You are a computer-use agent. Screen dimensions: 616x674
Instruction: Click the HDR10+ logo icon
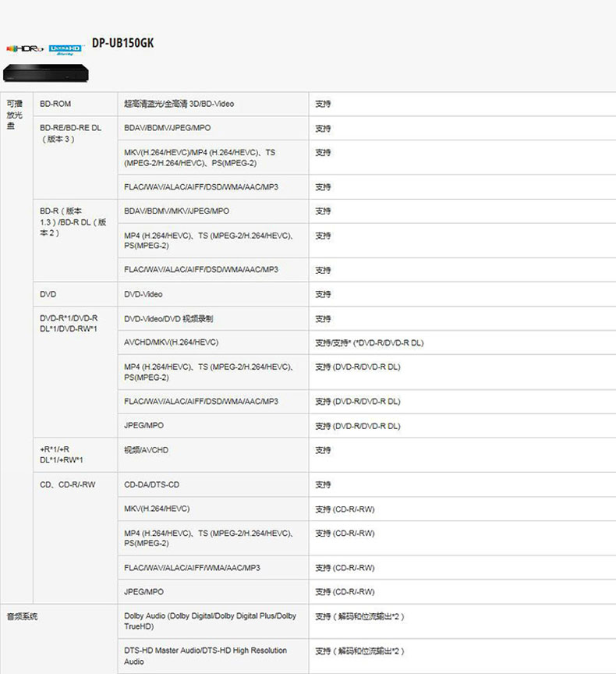coord(23,49)
